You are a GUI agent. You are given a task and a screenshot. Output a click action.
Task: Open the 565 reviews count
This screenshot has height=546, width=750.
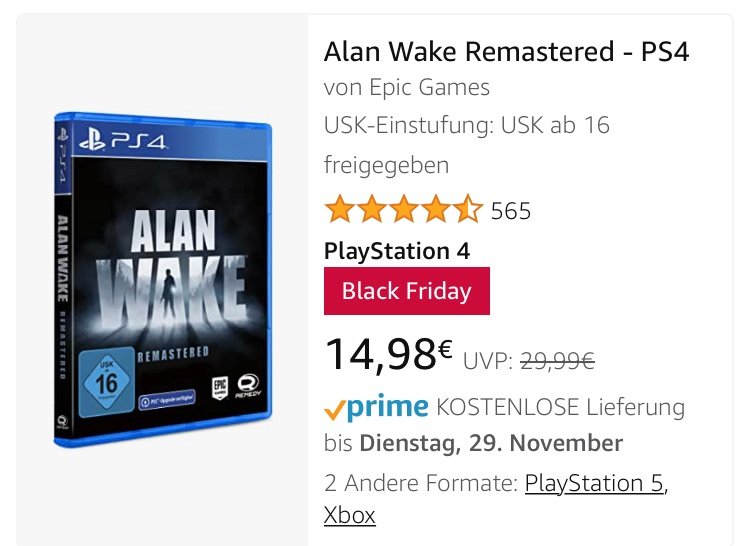(x=511, y=211)
